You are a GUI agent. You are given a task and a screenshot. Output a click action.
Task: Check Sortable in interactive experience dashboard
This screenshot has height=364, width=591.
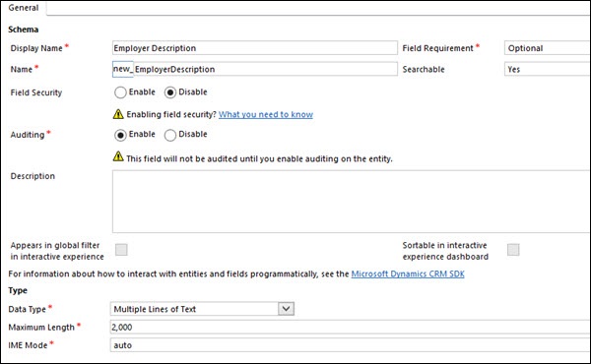pos(513,249)
